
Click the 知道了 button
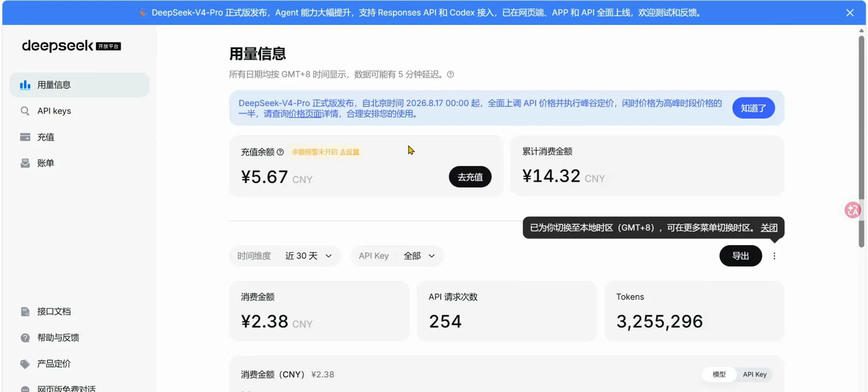tap(754, 108)
